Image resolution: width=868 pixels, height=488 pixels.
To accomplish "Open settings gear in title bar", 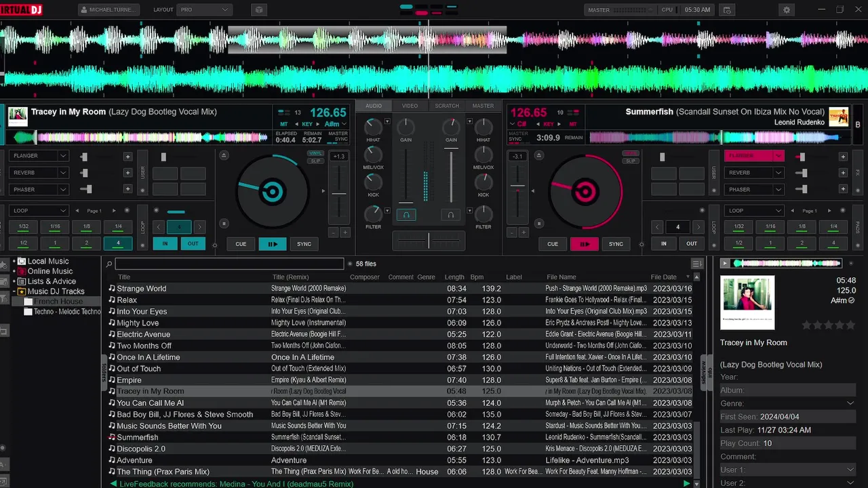I will click(x=787, y=10).
